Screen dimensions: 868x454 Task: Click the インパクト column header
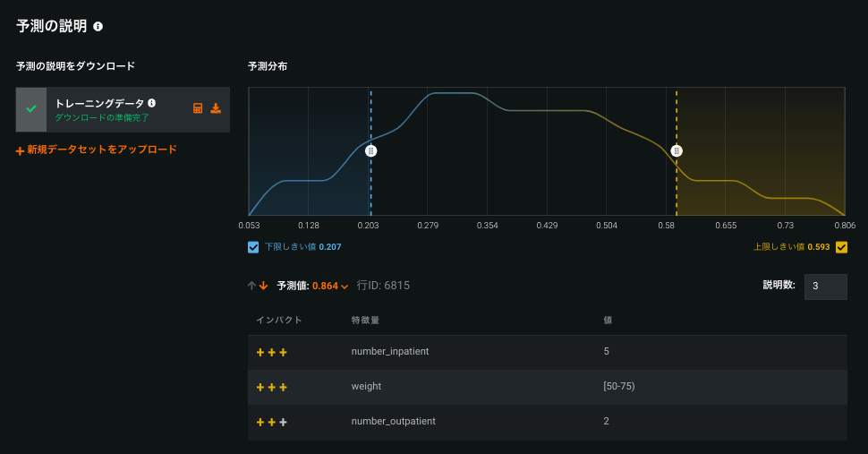tap(279, 320)
